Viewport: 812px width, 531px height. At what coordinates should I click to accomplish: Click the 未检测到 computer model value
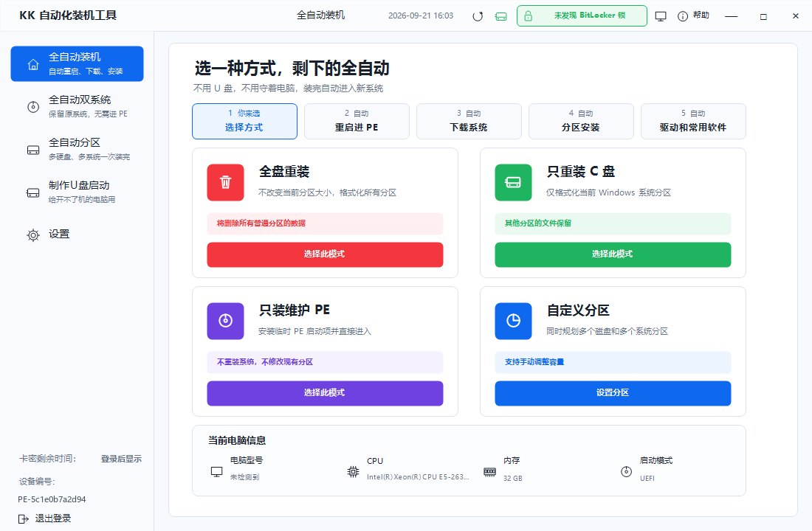244,477
